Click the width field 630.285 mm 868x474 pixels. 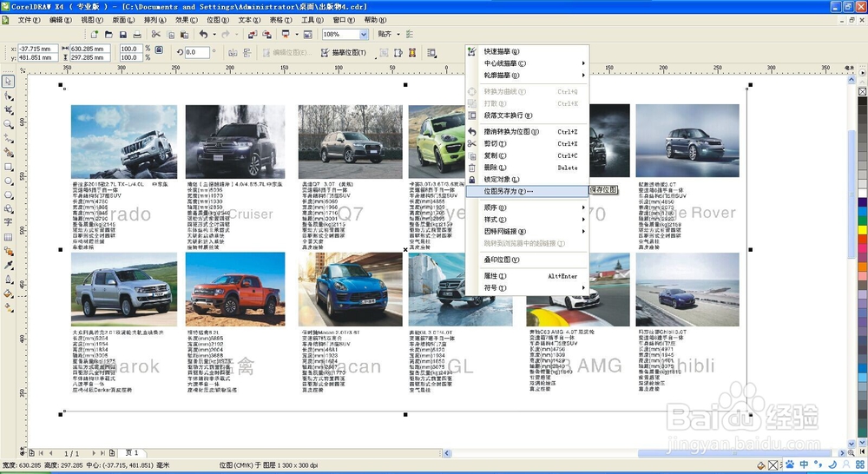coord(90,49)
